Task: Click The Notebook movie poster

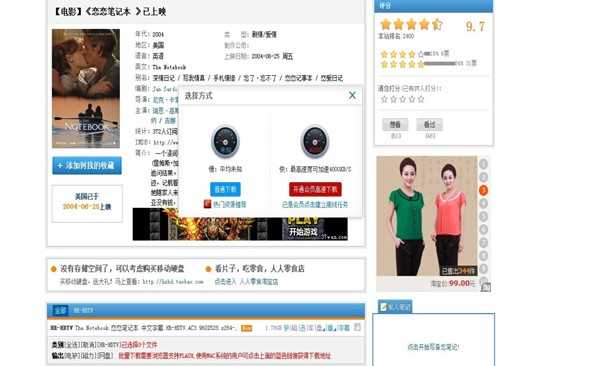Action: 86,88
